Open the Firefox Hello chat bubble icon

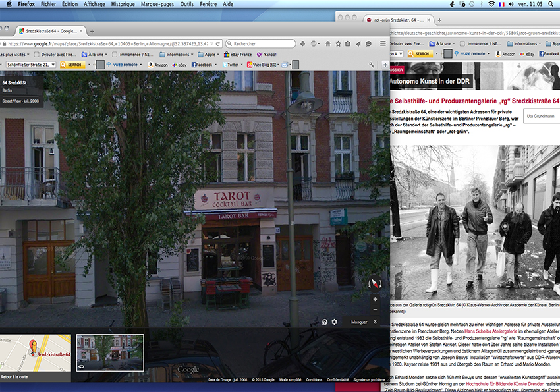pyautogui.click(x=368, y=44)
